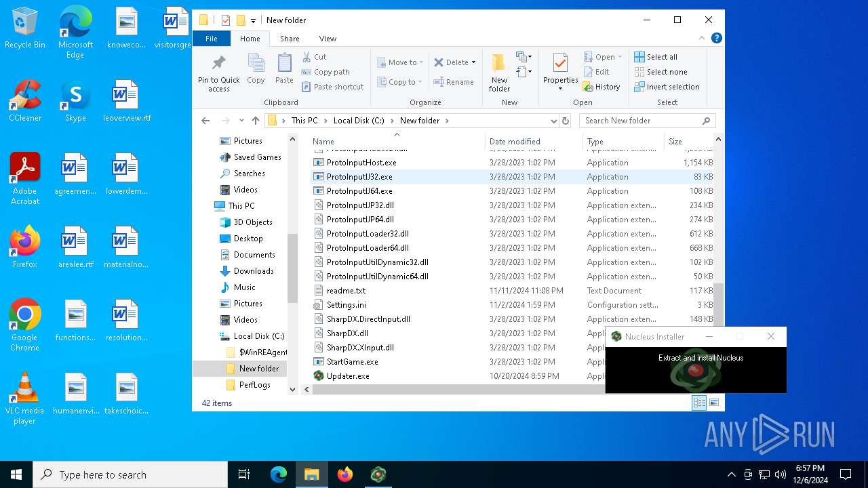
Task: Open address bar history dropdown
Action: tap(554, 121)
